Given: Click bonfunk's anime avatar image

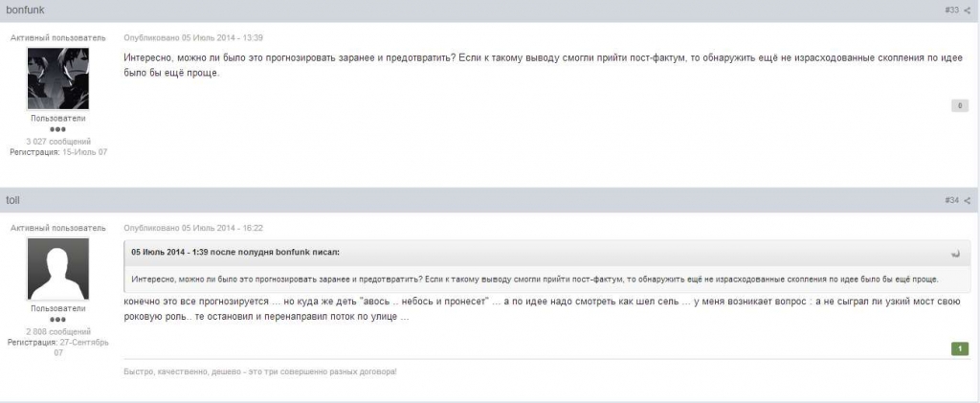Looking at the screenshot, I should pyautogui.click(x=58, y=78).
